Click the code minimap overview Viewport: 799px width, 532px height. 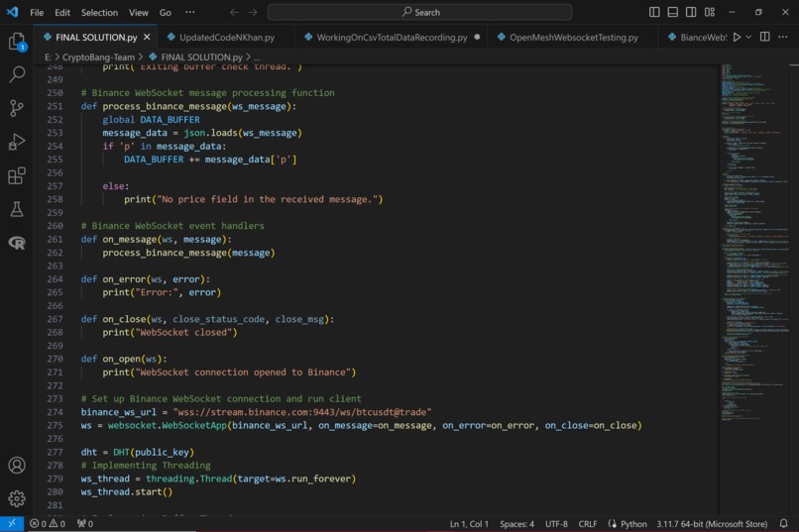pyautogui.click(x=755, y=242)
